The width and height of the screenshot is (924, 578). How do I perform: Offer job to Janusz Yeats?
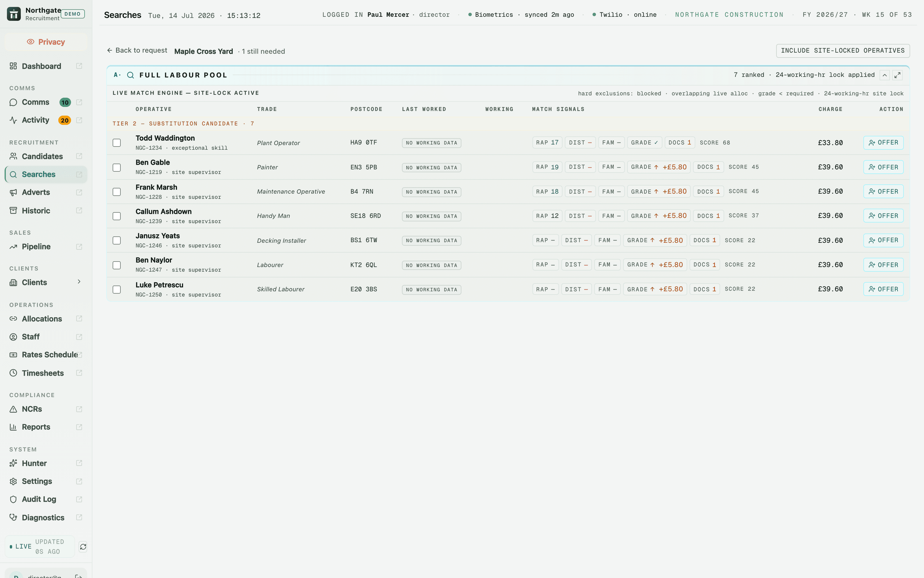coord(883,240)
